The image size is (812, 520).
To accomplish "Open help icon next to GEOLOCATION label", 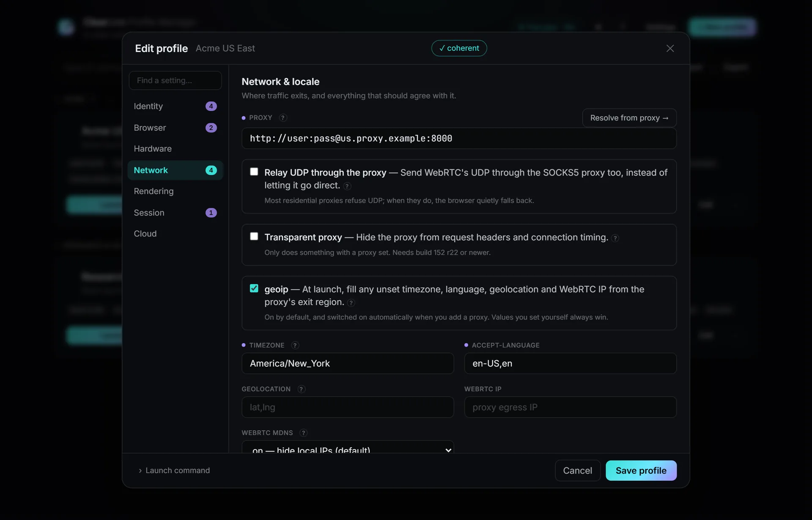I will (301, 389).
